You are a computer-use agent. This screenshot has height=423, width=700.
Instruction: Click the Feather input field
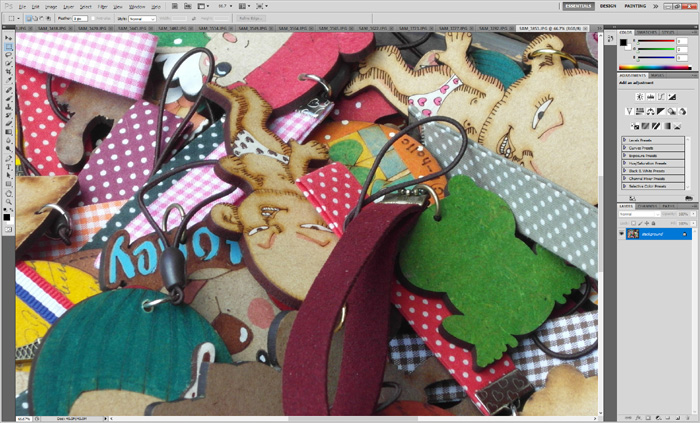point(77,18)
